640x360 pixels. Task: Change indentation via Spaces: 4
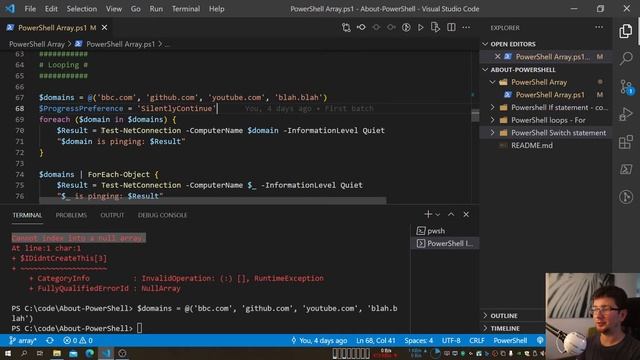click(x=419, y=340)
